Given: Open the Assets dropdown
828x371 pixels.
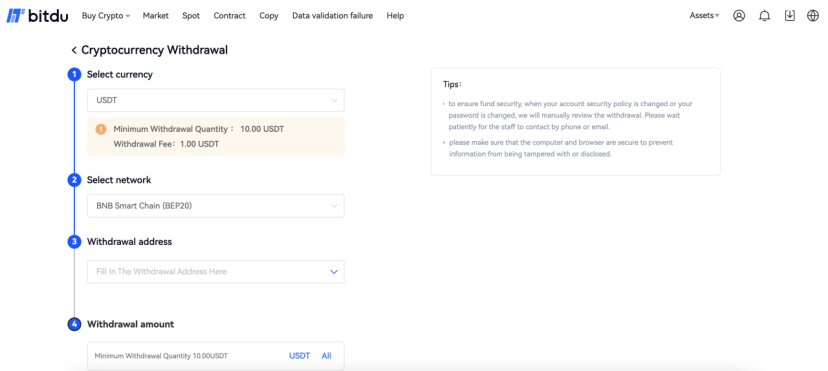Looking at the screenshot, I should (704, 16).
